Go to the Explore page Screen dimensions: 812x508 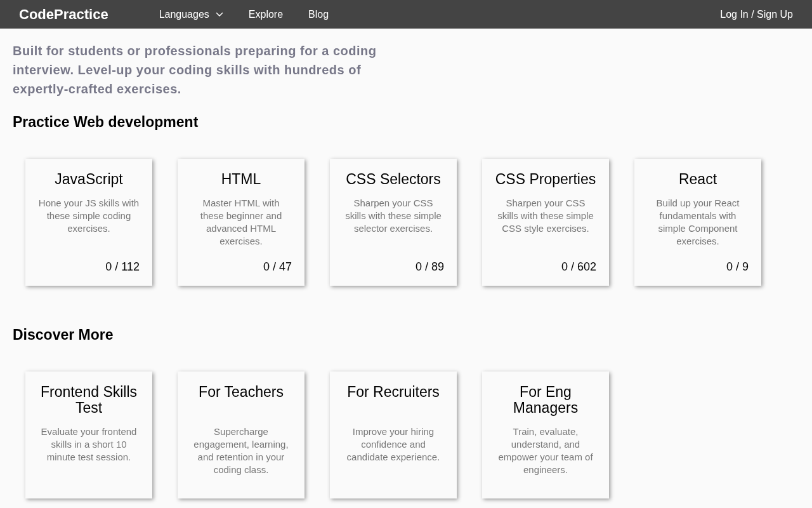[265, 15]
